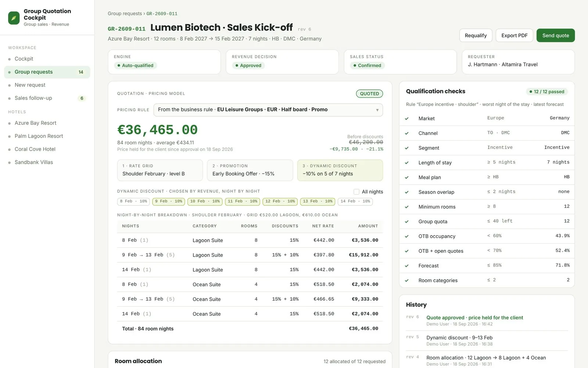Click the Auto-qualified engine badge

click(x=135, y=66)
